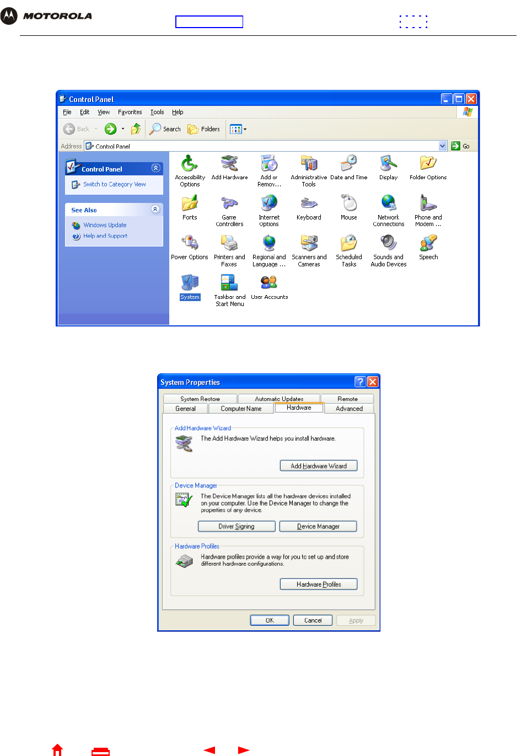
Task: Click the System Properties help question button
Action: [361, 382]
